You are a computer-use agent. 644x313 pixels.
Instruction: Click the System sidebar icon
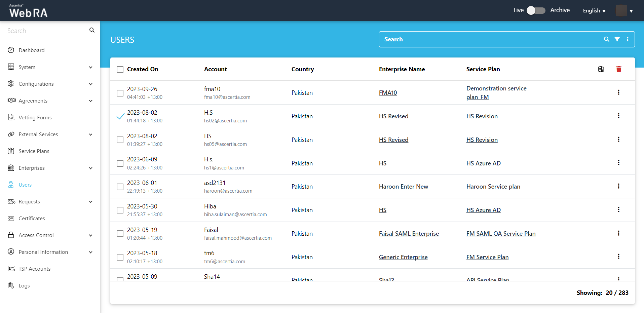coord(11,67)
